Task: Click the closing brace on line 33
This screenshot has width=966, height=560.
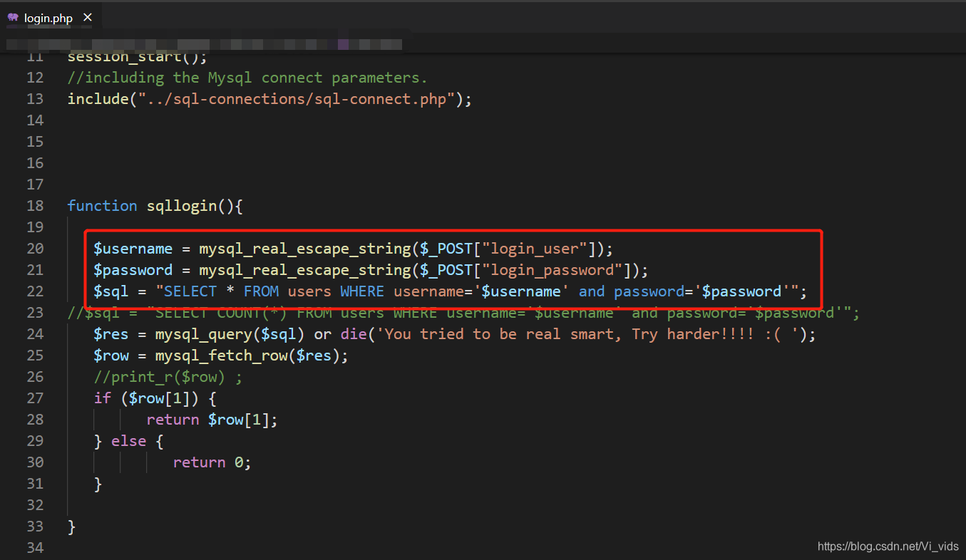Action: pyautogui.click(x=71, y=527)
